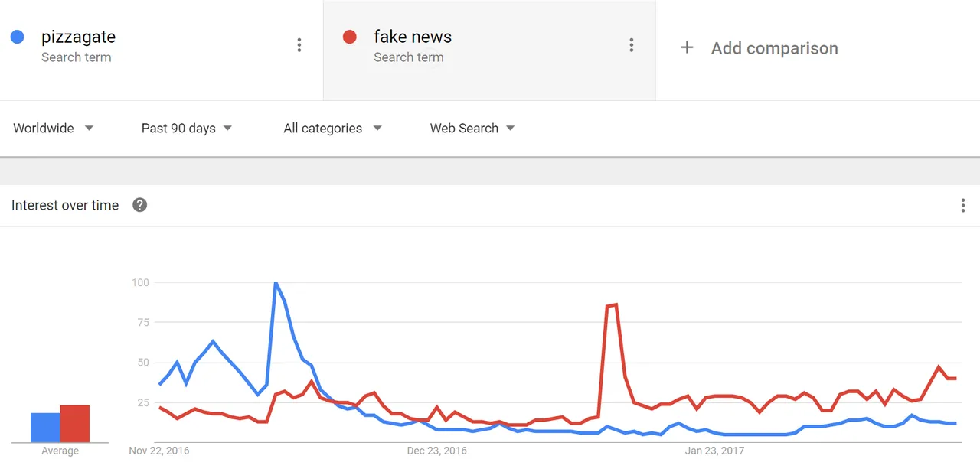The image size is (980, 472).
Task: Open Interest over time help icon
Action: (x=139, y=205)
